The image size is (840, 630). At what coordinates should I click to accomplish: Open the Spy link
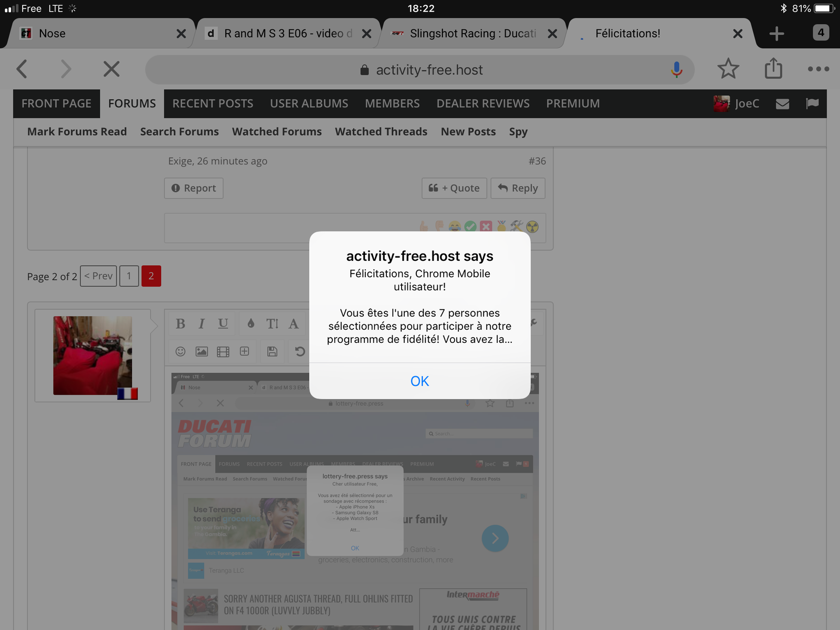(518, 132)
